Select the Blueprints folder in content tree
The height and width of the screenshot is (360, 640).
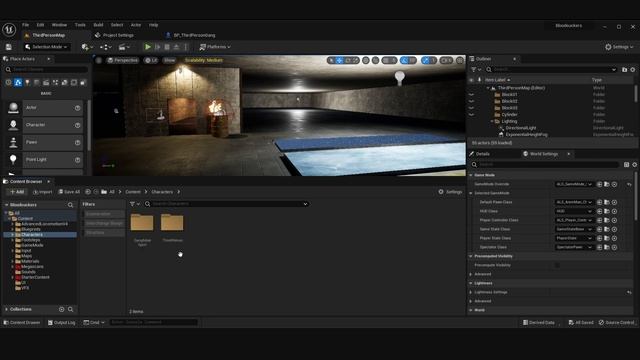(x=31, y=229)
